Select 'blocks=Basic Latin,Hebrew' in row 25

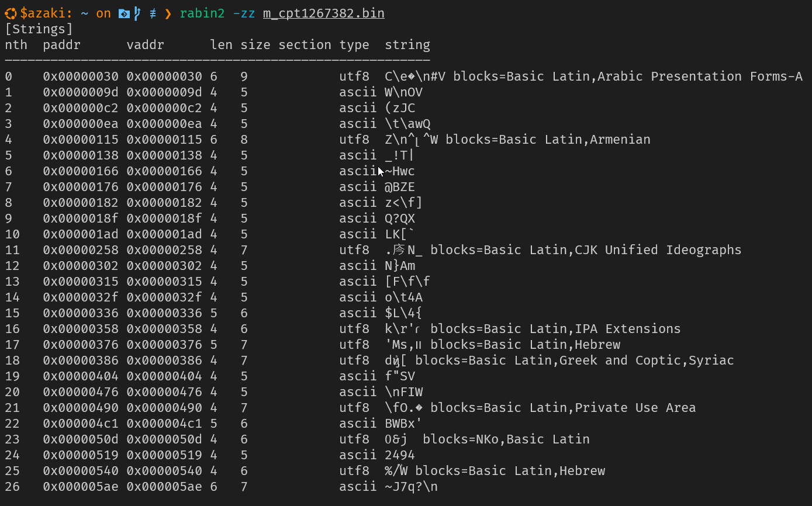click(510, 471)
